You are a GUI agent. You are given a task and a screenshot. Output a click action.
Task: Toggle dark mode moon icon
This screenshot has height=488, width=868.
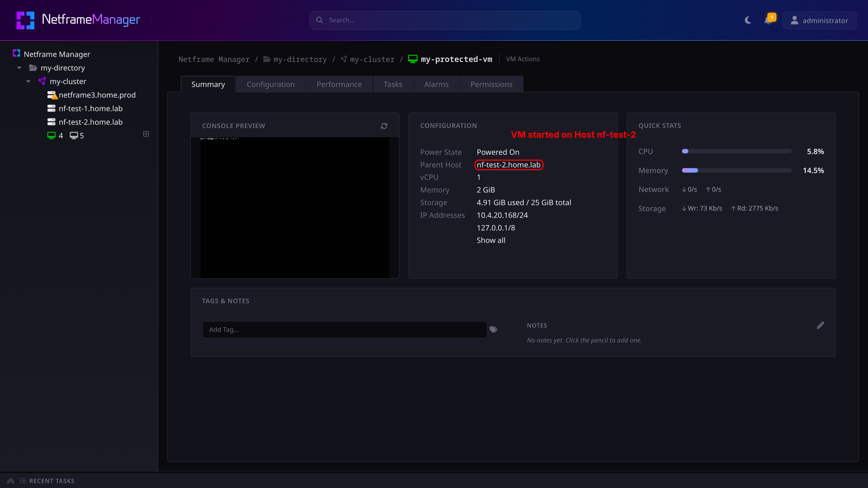click(748, 20)
